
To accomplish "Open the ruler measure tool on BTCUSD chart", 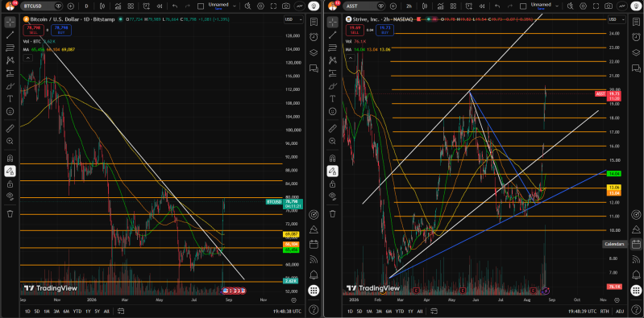I will click(x=10, y=129).
